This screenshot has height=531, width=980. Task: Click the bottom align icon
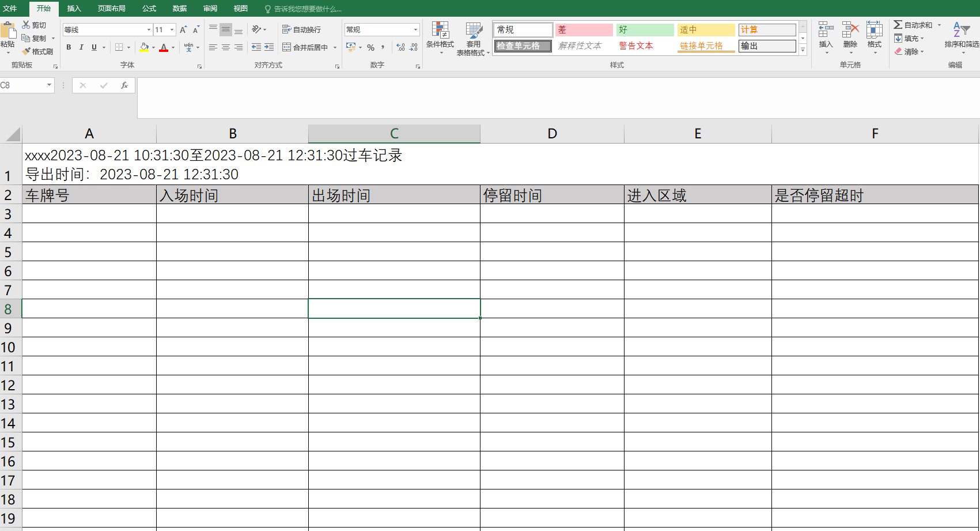239,29
